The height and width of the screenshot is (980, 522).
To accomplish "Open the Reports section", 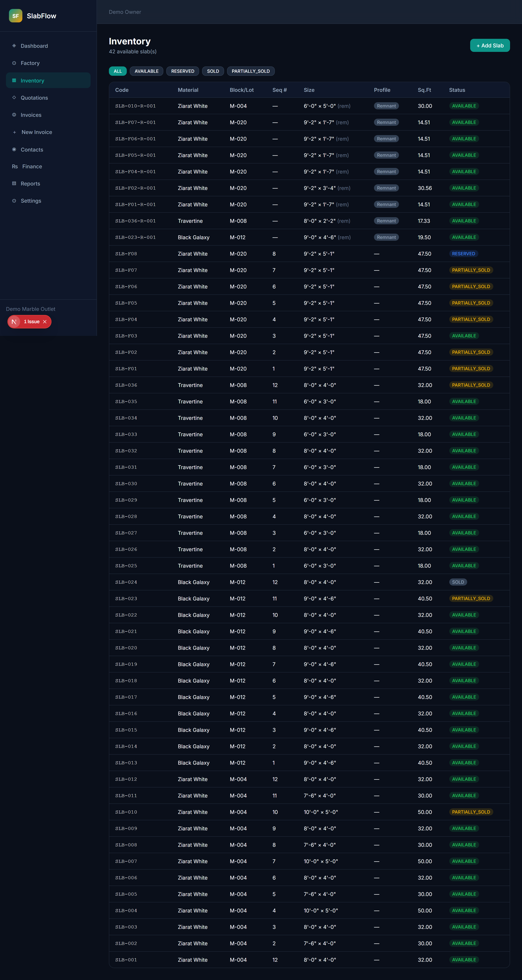I will coord(48,183).
